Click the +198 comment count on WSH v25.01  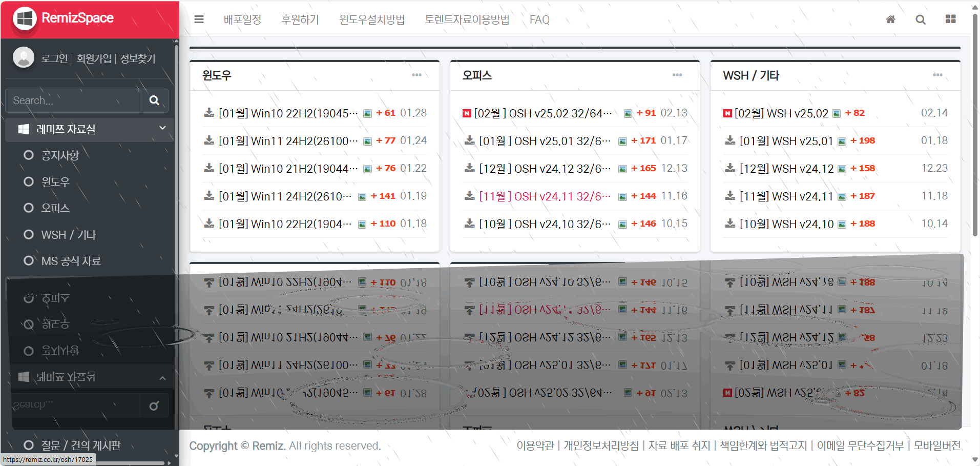click(x=863, y=140)
